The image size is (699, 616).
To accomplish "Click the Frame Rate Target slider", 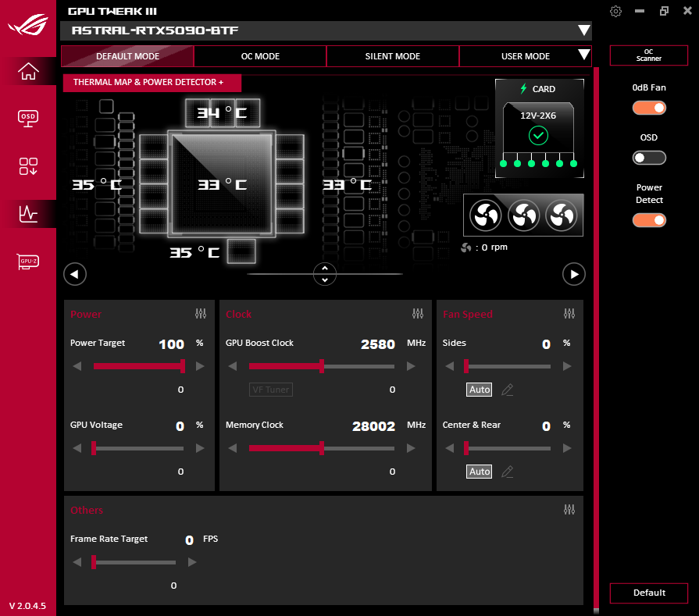I will click(134, 562).
